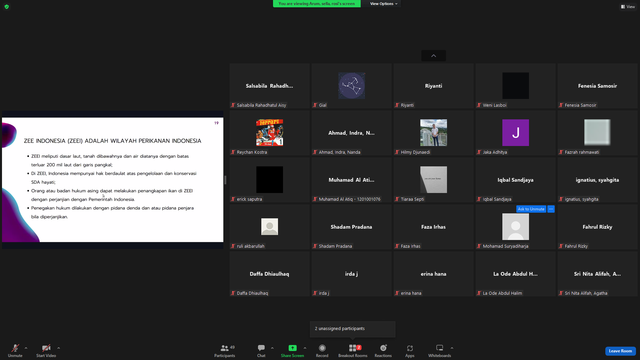Open the Apps icon
This screenshot has width=640, height=360.
[409, 348]
